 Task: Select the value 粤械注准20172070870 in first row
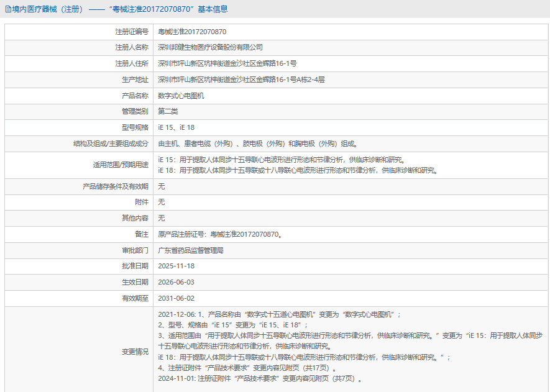click(x=192, y=32)
